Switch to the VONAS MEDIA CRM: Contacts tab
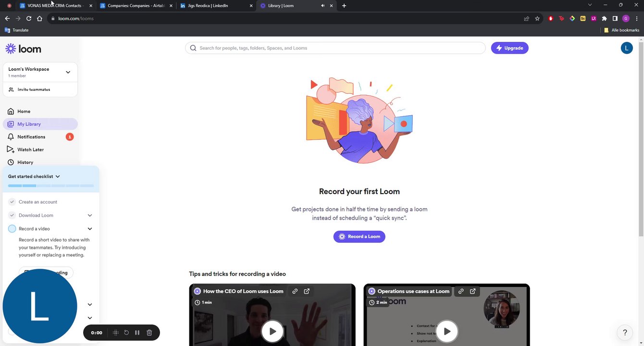644x346 pixels. tap(56, 6)
